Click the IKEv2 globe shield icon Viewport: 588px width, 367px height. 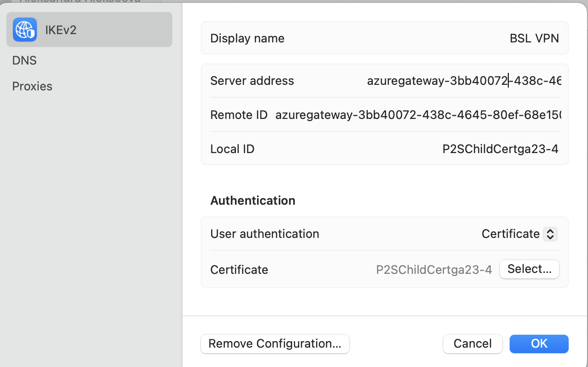click(x=25, y=30)
